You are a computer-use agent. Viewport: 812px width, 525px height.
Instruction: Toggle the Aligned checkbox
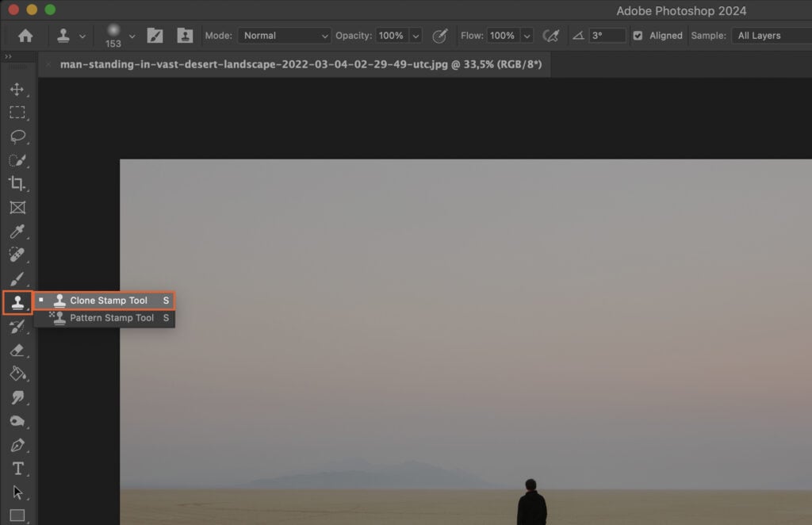click(x=638, y=35)
